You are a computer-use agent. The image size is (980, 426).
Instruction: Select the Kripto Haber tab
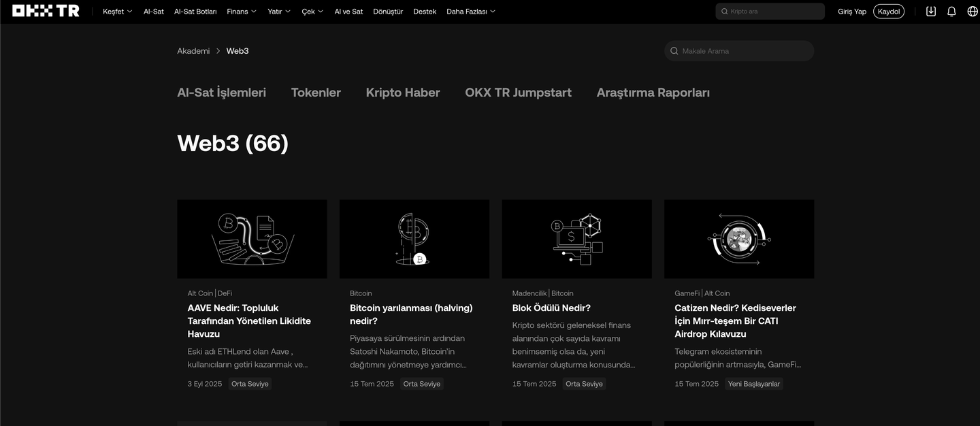pyautogui.click(x=403, y=93)
